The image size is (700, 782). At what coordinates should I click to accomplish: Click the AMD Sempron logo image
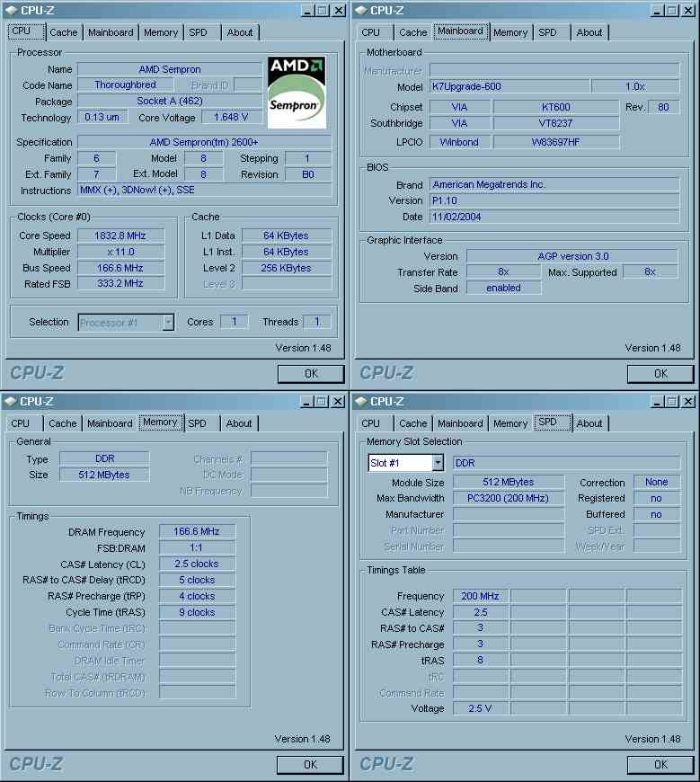(297, 93)
